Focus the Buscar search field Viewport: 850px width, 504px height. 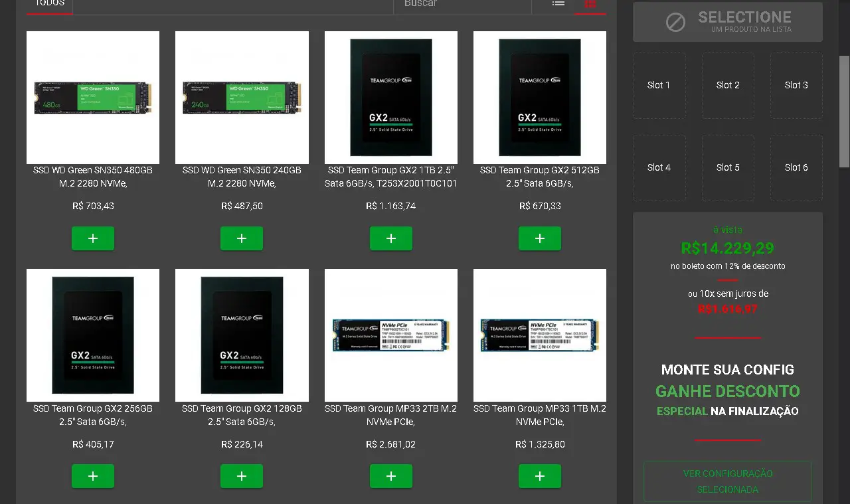click(x=462, y=4)
